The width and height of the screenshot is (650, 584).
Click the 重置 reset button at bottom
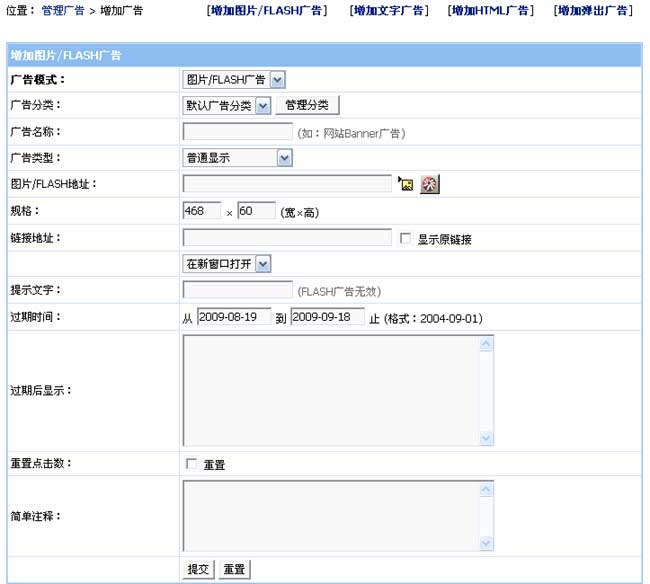[x=235, y=569]
